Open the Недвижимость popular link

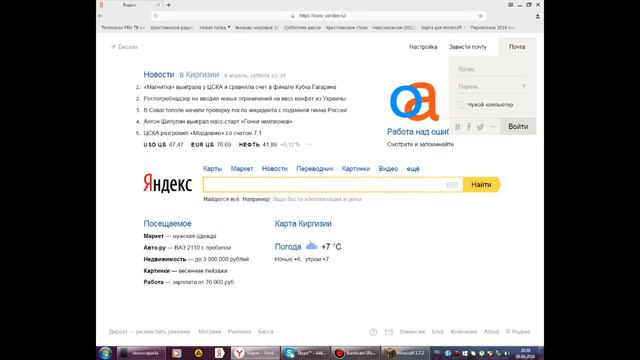click(164, 259)
